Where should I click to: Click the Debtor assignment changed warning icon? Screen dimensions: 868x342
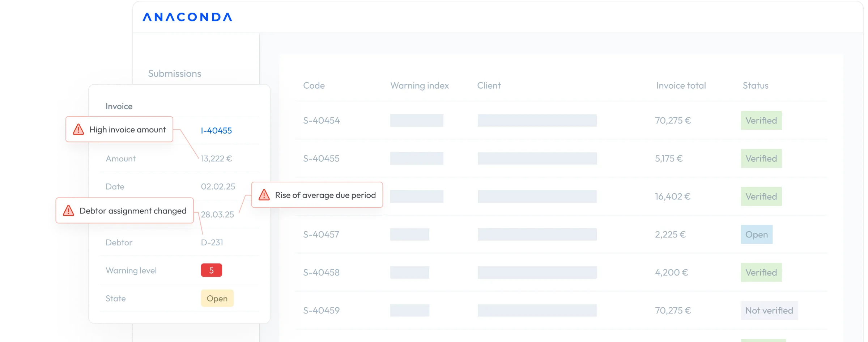[x=68, y=210]
